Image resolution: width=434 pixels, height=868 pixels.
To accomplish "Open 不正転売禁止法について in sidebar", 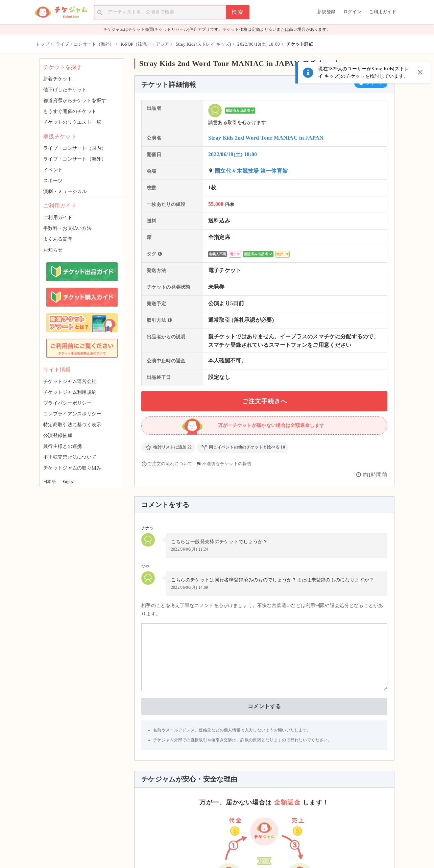I will pyautogui.click(x=70, y=457).
